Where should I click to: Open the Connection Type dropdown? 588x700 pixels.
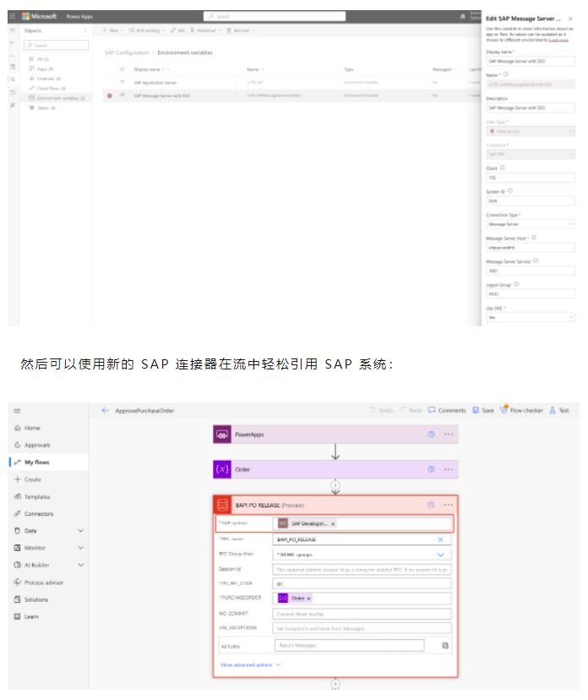point(530,224)
